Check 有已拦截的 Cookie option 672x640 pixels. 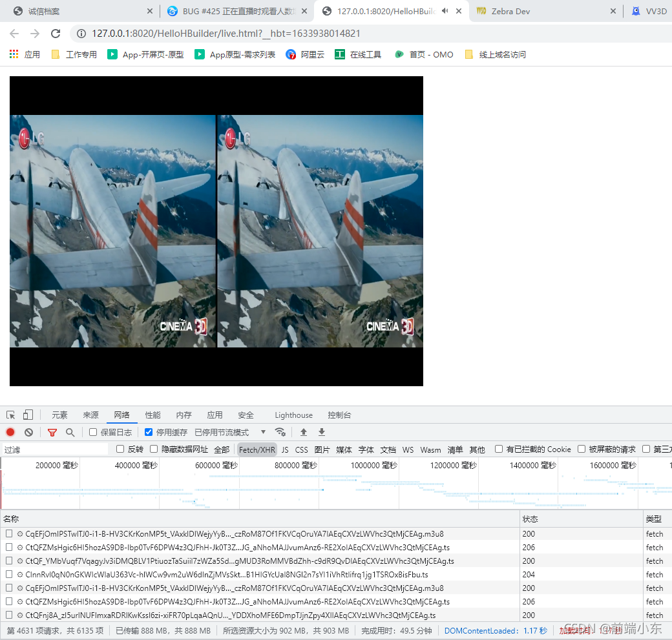[x=498, y=449]
